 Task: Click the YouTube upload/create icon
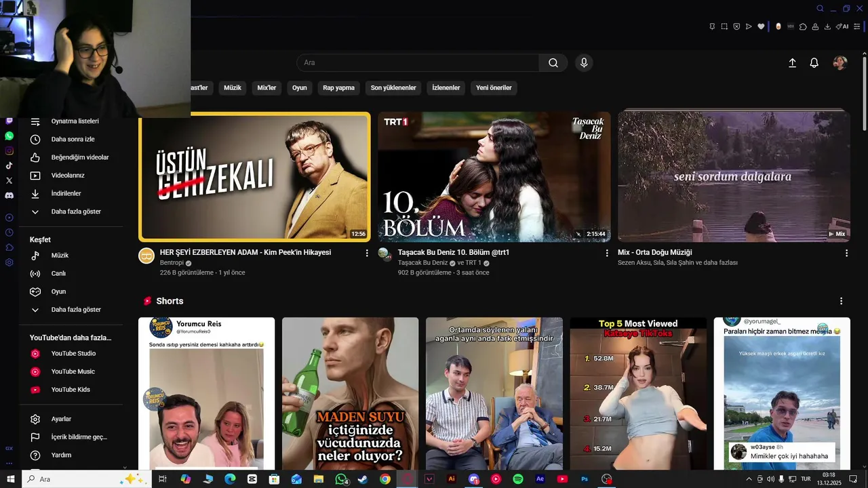792,63
